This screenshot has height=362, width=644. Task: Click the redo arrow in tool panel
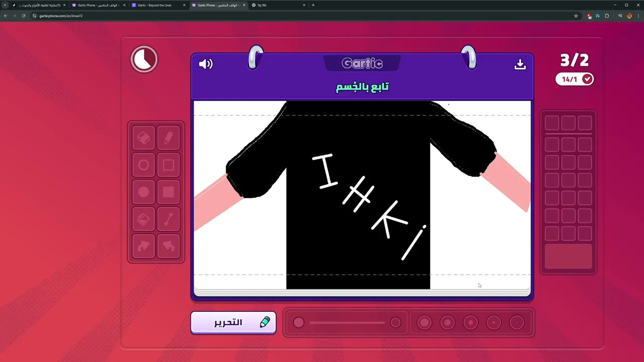point(143,247)
